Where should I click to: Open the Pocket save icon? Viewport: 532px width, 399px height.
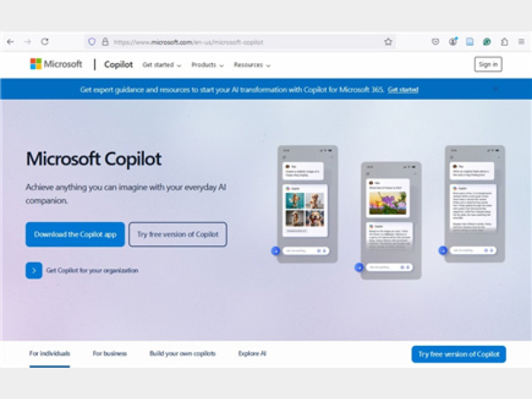click(436, 42)
